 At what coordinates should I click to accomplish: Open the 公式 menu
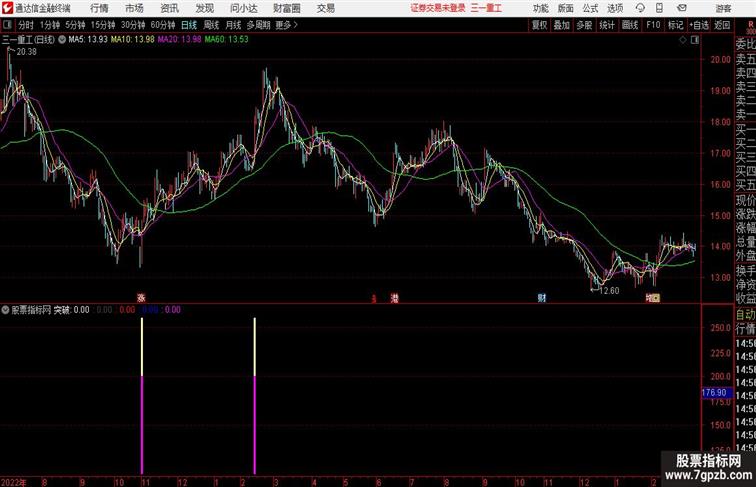[590, 8]
